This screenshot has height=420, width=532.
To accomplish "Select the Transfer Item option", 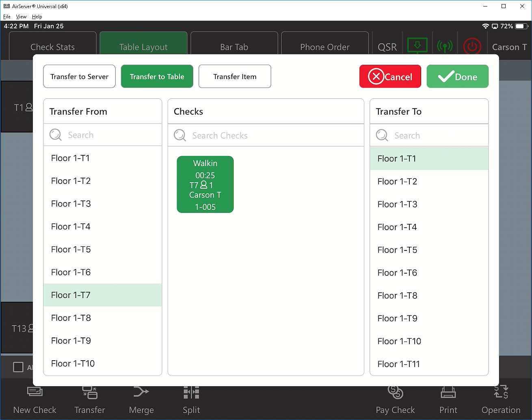I will pos(235,76).
